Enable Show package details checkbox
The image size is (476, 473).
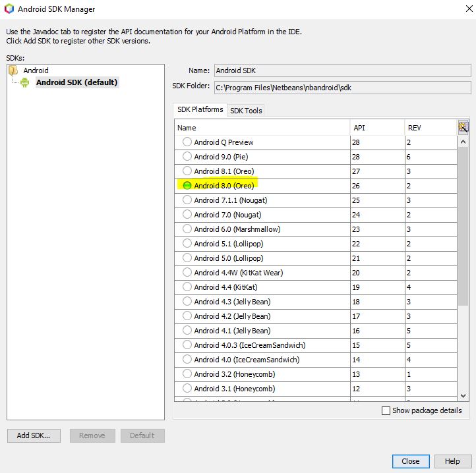pos(386,410)
